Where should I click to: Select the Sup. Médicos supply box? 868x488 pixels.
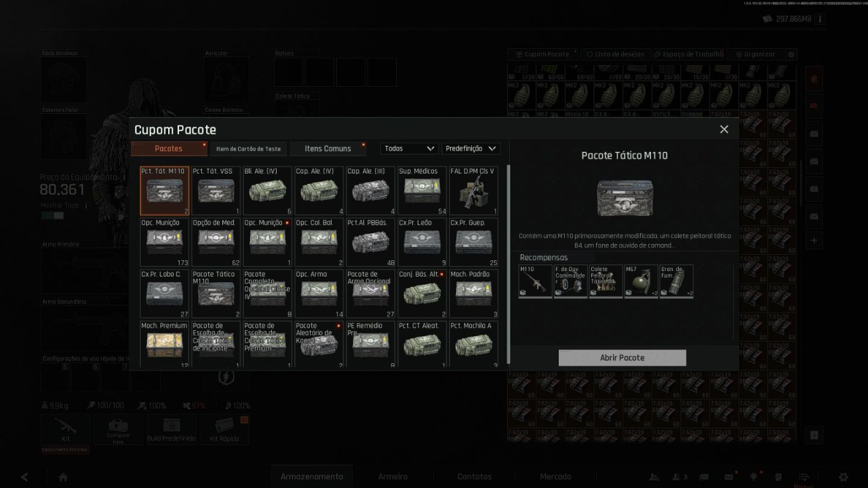[x=423, y=191]
